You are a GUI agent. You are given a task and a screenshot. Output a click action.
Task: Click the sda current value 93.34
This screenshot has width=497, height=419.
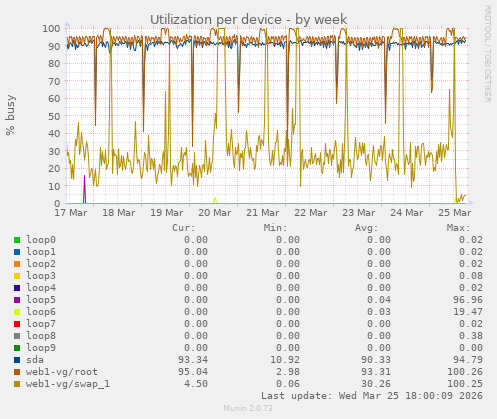click(193, 360)
